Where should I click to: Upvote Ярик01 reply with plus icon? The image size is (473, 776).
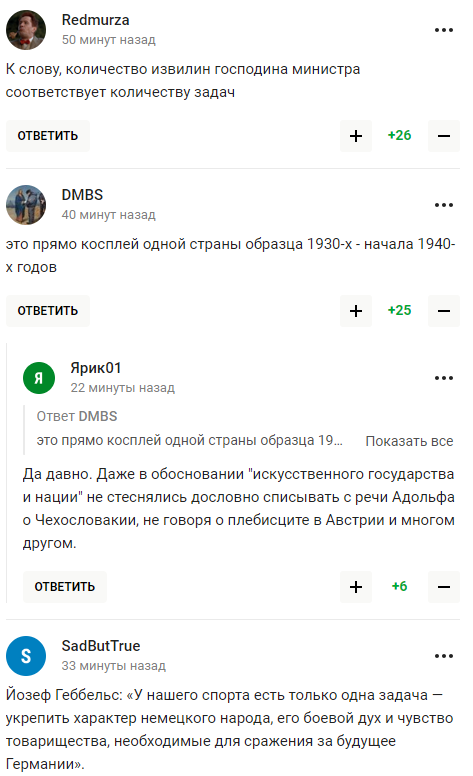click(356, 587)
